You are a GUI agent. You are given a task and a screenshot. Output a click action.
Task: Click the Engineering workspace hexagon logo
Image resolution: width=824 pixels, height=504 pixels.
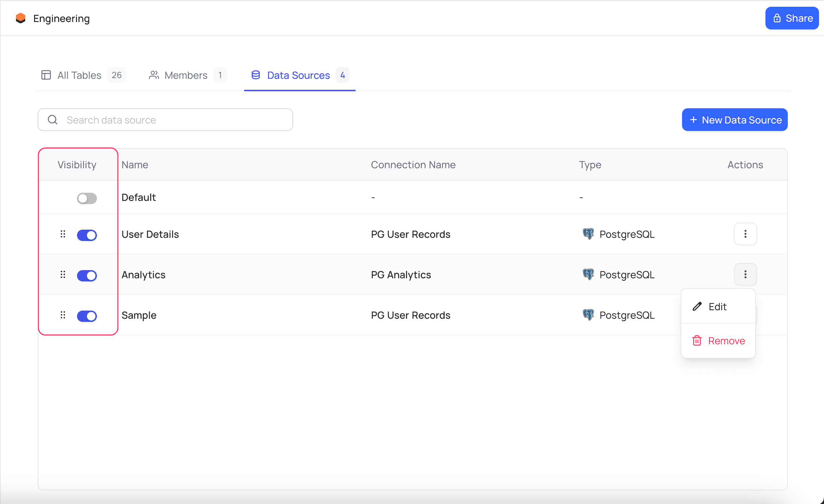21,18
